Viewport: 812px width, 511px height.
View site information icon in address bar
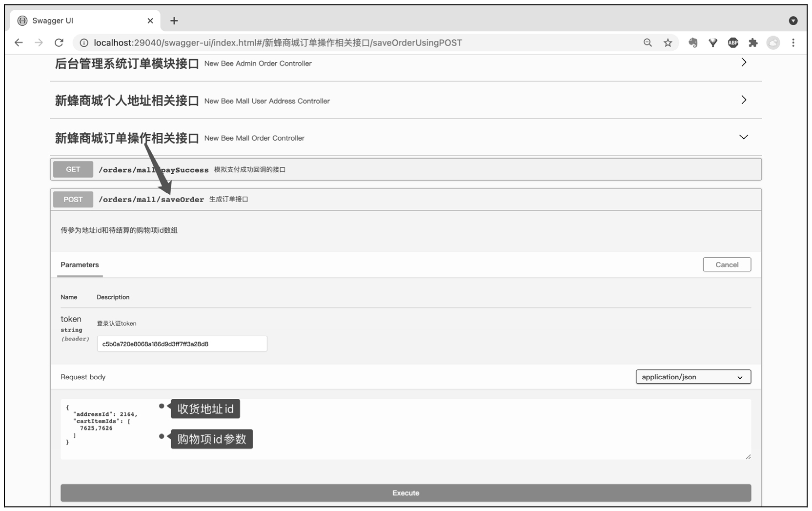click(84, 43)
